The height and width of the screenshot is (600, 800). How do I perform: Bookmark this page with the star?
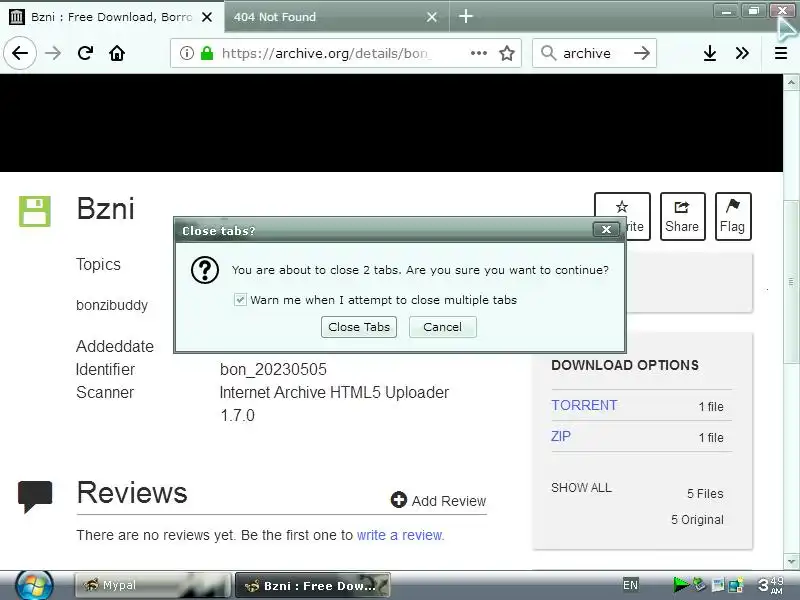(x=507, y=53)
